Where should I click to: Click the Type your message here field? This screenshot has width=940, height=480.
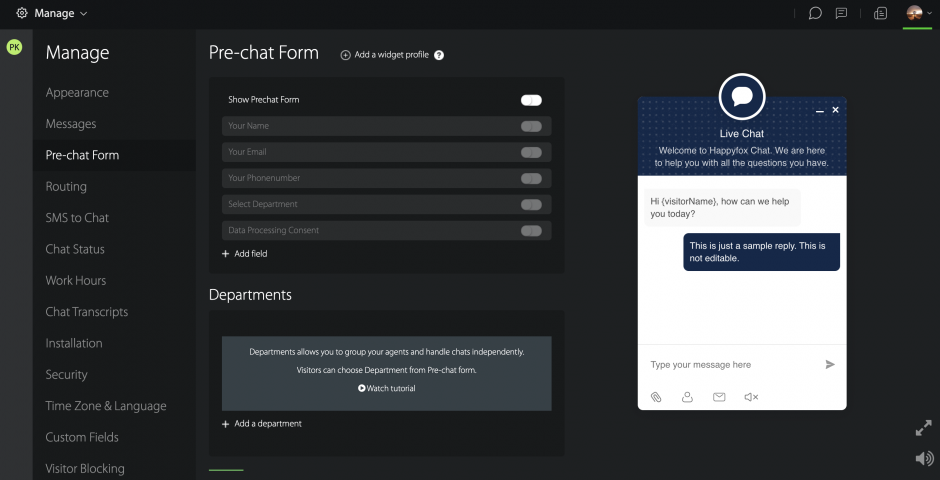coord(730,365)
